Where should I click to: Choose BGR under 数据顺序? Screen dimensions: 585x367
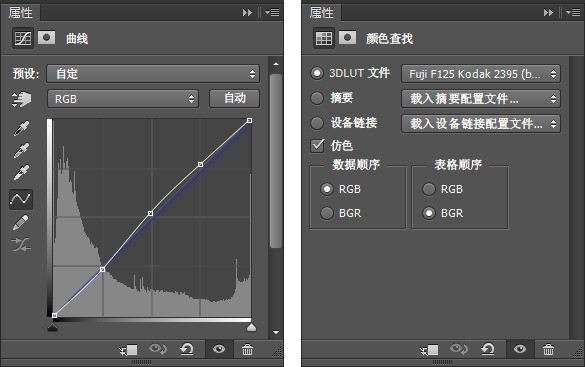(327, 213)
